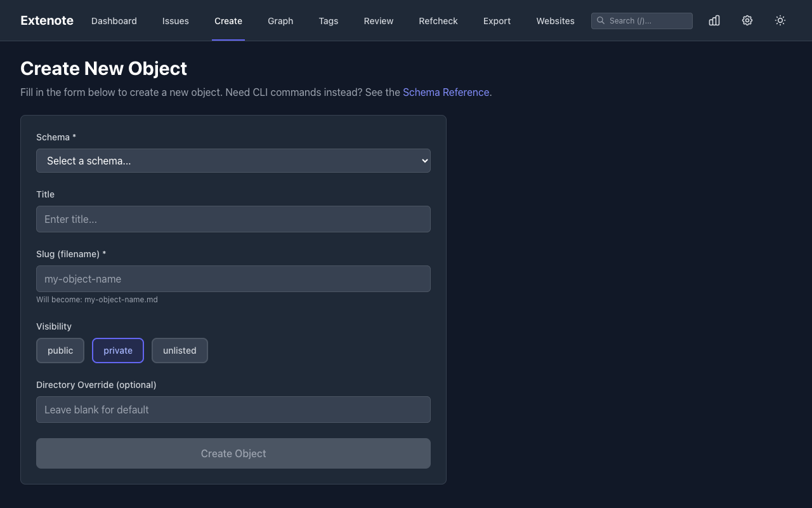
Task: Navigate to the Tags tab
Action: (328, 21)
